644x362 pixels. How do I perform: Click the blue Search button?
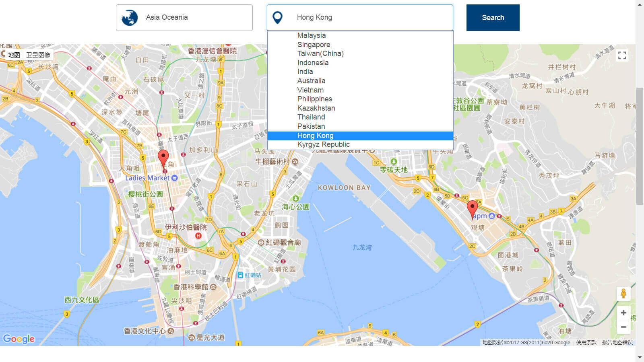click(493, 18)
